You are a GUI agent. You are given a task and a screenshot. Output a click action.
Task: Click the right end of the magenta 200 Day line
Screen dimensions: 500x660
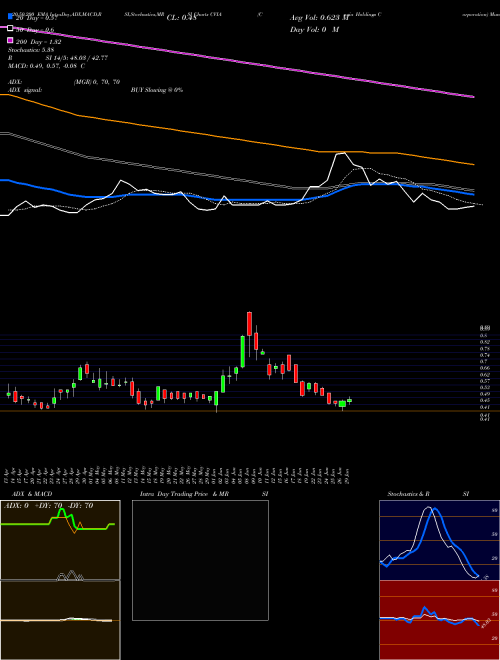(x=473, y=97)
